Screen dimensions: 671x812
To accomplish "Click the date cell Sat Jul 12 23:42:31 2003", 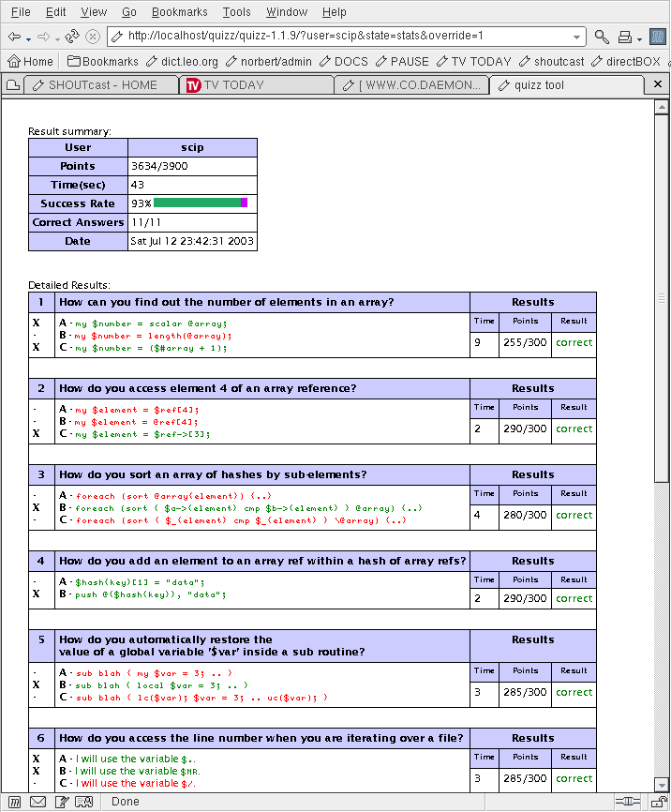I will 192,241.
